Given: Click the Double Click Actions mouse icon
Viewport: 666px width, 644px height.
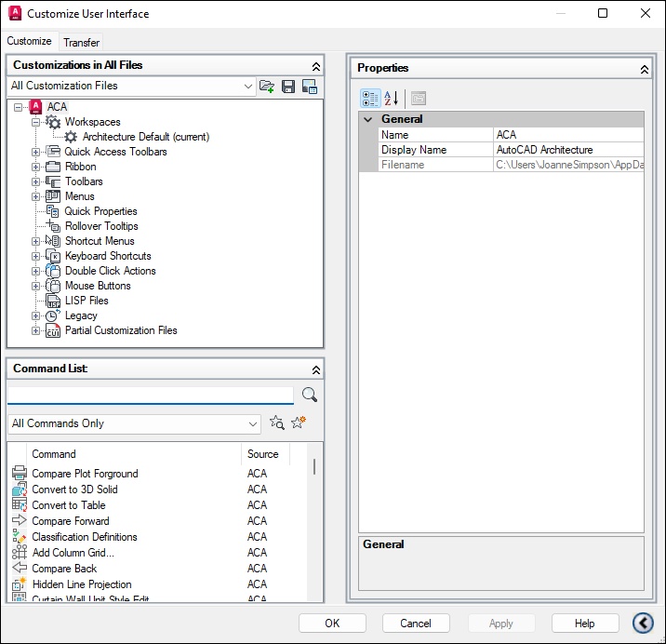Looking at the screenshot, I should click(53, 271).
